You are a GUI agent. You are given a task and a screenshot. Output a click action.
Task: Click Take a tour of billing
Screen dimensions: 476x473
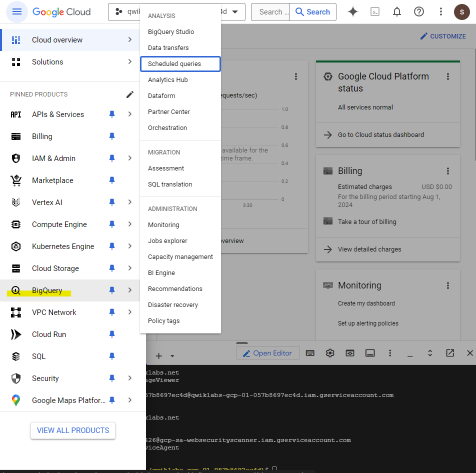click(367, 222)
